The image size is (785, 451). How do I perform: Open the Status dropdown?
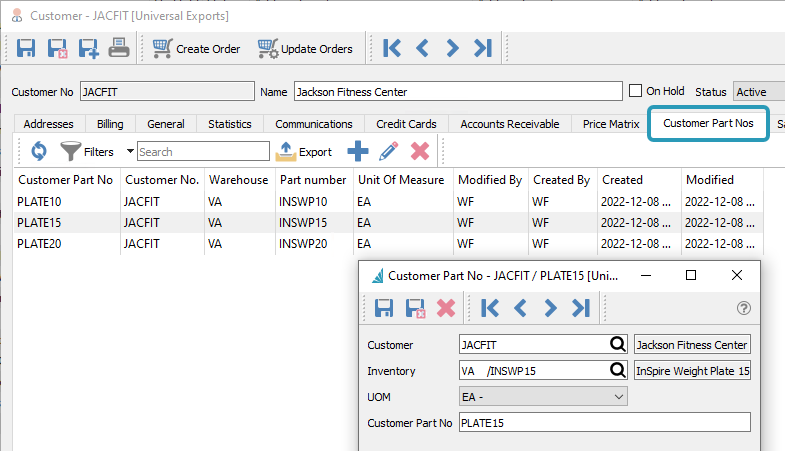[758, 92]
